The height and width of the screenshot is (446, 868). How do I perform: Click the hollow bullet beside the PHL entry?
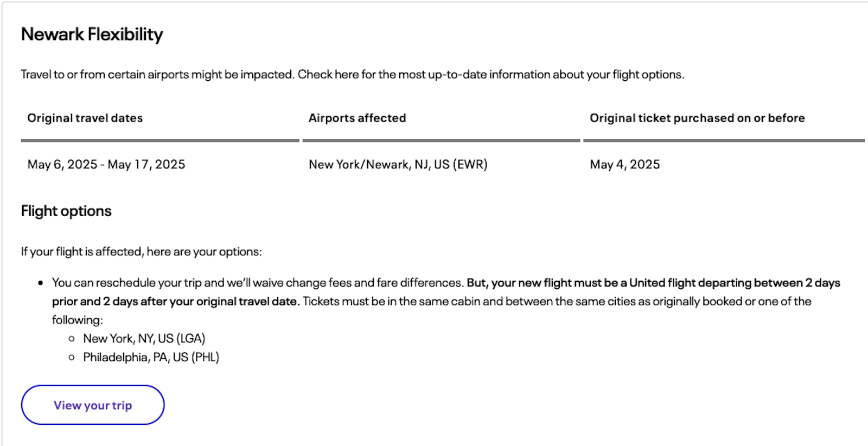tap(72, 357)
